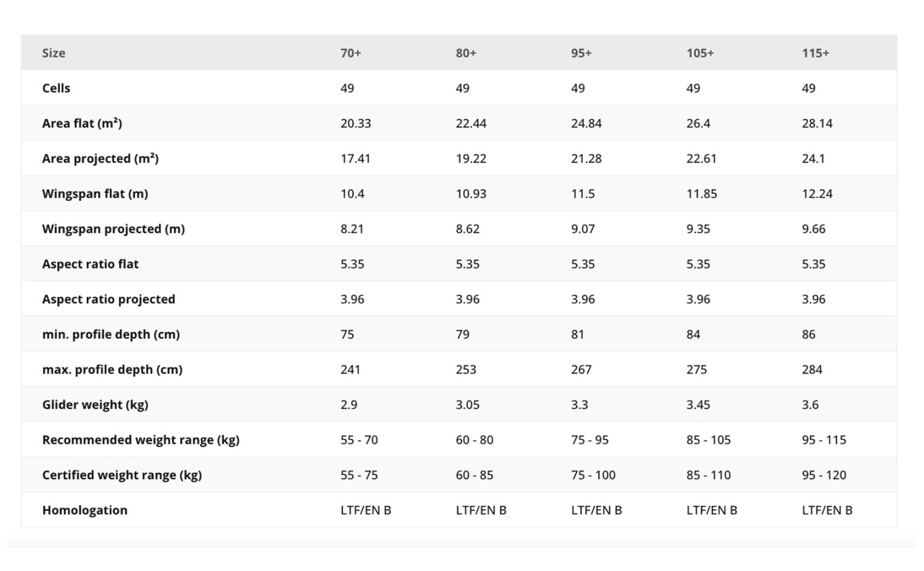Image resolution: width=924 pixels, height=571 pixels.
Task: Click the 95 - 120 certified weight value
Action: point(824,475)
